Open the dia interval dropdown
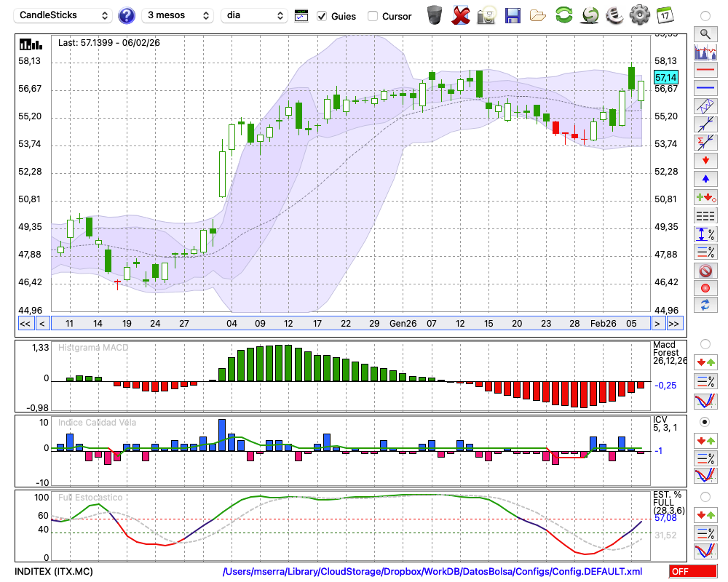 [254, 15]
